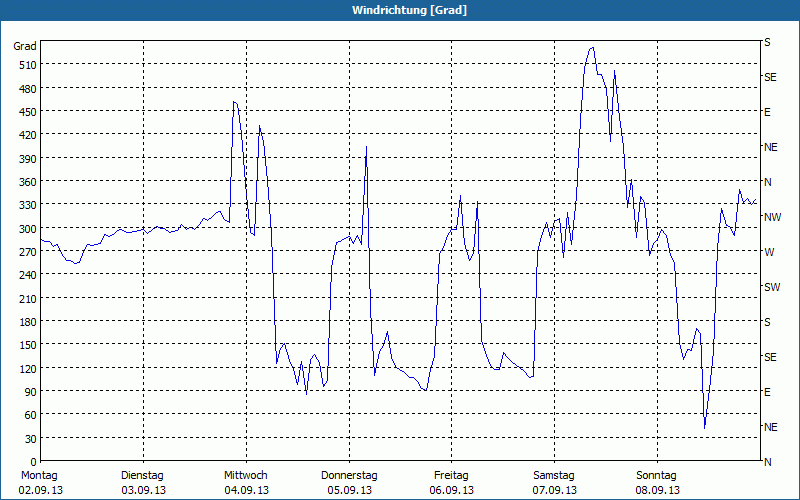Click the SW compass label on right axis
Screen dimensions: 800x500
click(x=772, y=287)
